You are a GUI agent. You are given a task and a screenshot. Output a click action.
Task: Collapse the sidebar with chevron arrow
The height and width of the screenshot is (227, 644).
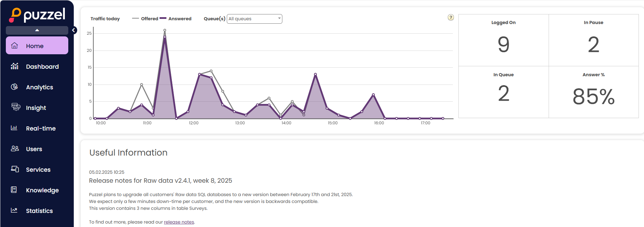click(x=73, y=30)
